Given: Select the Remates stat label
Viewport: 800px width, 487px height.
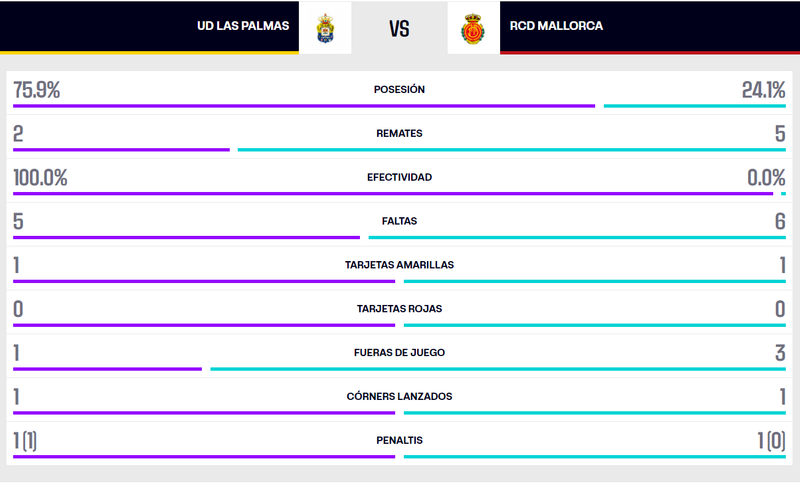Looking at the screenshot, I should point(399,133).
